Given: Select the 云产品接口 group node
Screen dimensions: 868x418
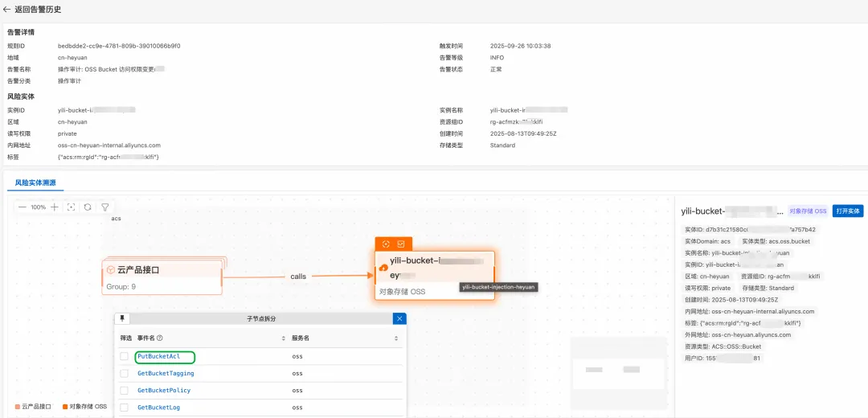Looking at the screenshot, I should [x=162, y=275].
